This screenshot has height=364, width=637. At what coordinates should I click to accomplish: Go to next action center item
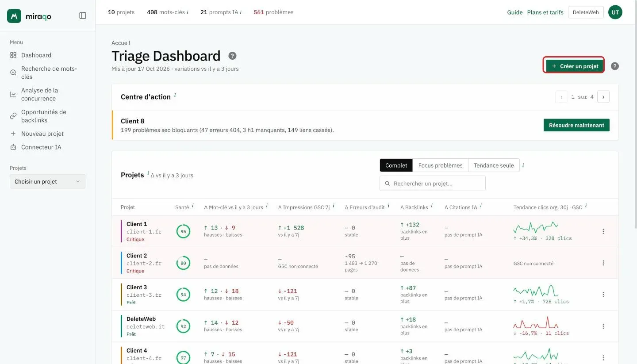point(603,97)
